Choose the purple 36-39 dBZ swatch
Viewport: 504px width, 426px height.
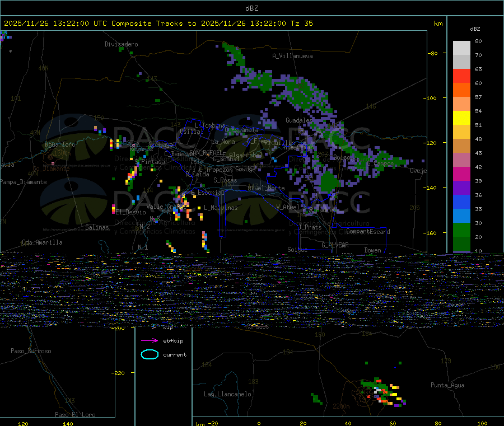(461, 188)
